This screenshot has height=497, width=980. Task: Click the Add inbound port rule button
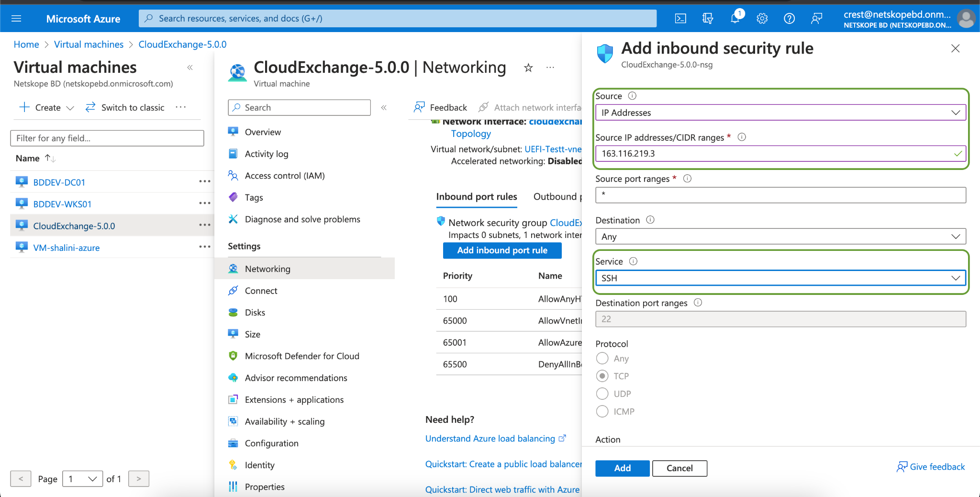[502, 250]
